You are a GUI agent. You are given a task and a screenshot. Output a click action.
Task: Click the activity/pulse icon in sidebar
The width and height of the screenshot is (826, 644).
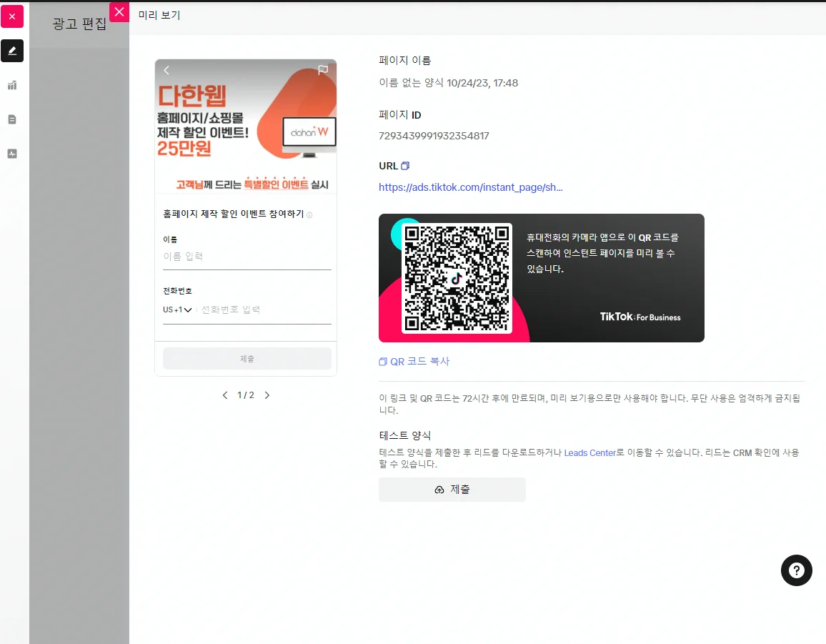[11, 153]
